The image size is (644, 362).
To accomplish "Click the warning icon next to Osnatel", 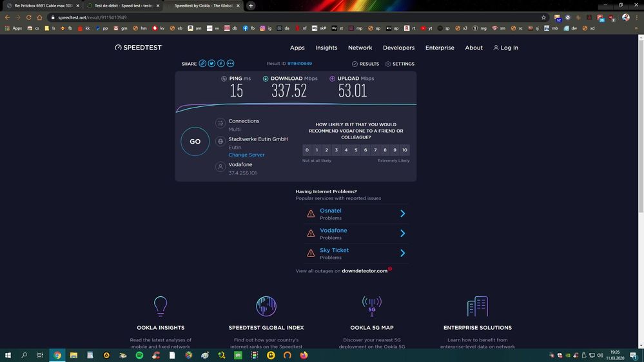I will click(x=311, y=213).
